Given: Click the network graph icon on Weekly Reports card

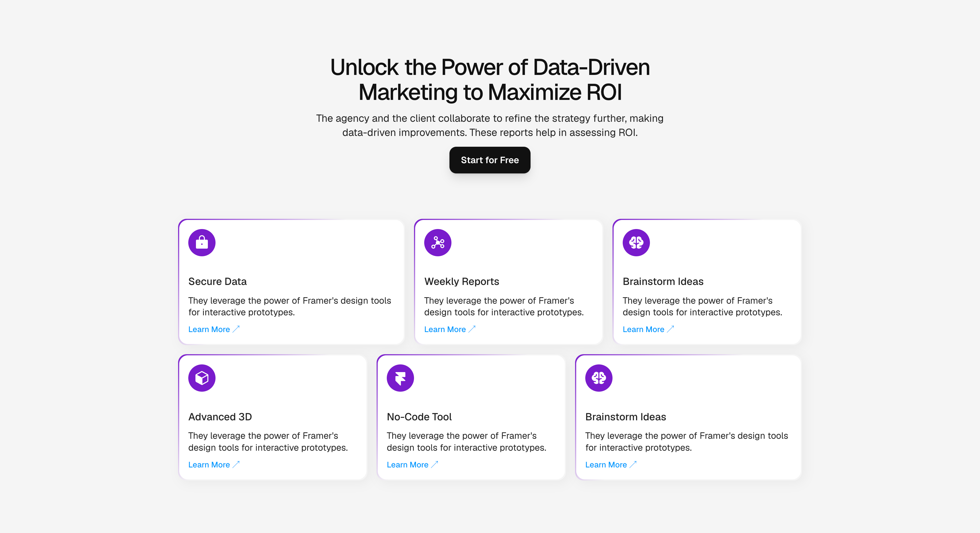Looking at the screenshot, I should 438,242.
